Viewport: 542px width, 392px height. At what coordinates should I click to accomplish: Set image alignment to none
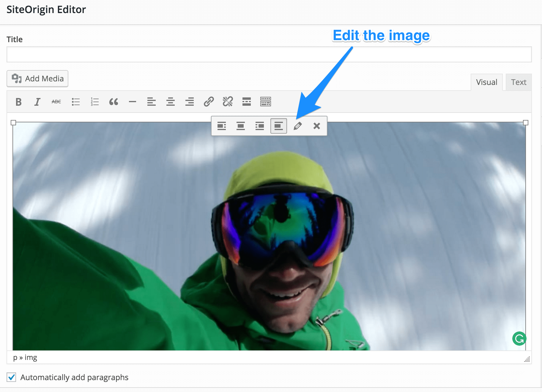pos(278,126)
